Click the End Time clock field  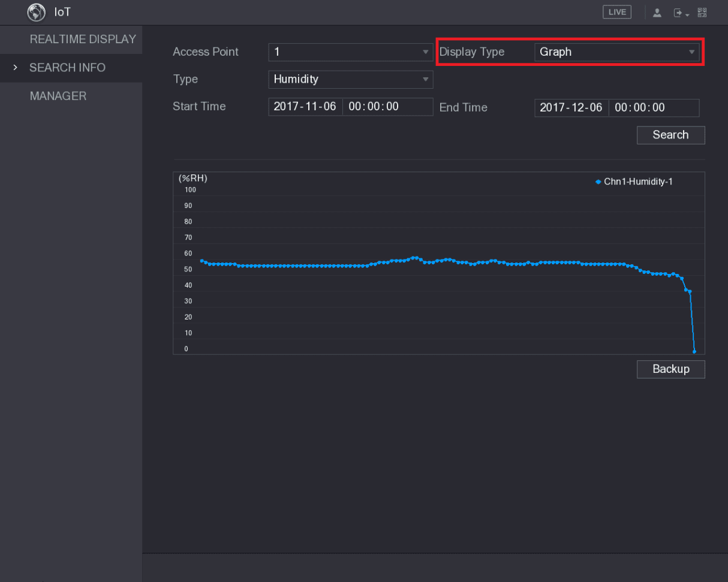654,108
